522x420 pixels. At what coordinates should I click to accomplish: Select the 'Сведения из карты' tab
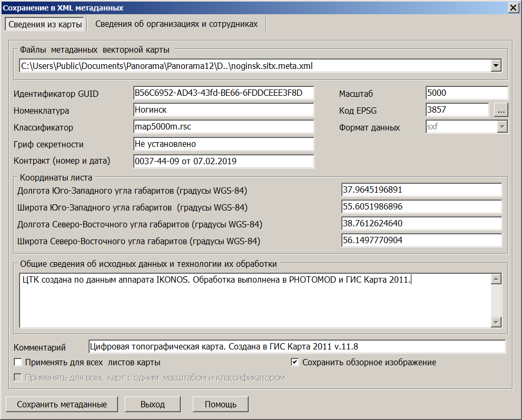(45, 24)
